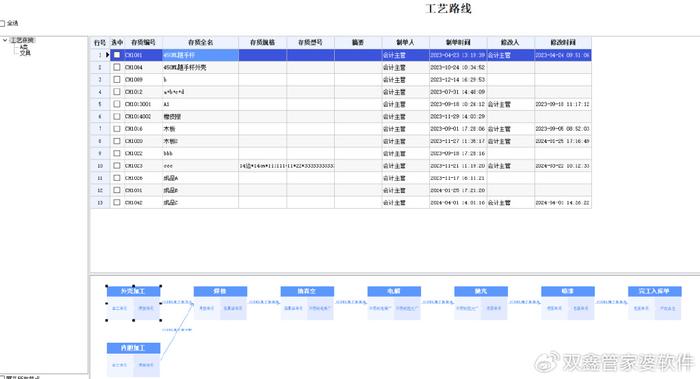Image resolution: width=700 pixels, height=379 pixels.
Task: Check the box for row a+b+c+d
Action: click(x=117, y=92)
